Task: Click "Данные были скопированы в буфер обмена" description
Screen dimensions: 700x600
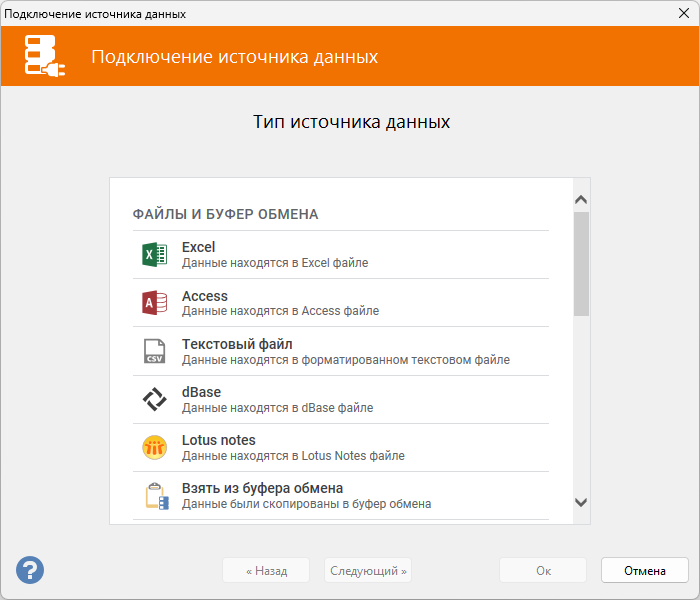Action: [x=306, y=504]
